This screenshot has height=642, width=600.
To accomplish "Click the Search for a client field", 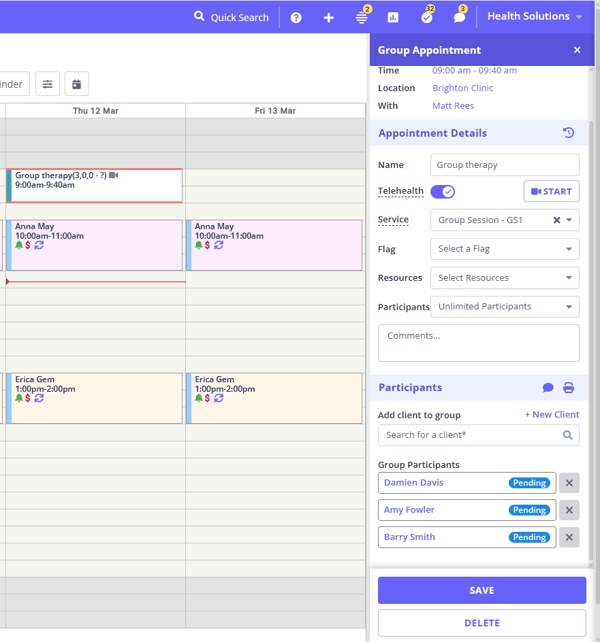I will pos(470,435).
